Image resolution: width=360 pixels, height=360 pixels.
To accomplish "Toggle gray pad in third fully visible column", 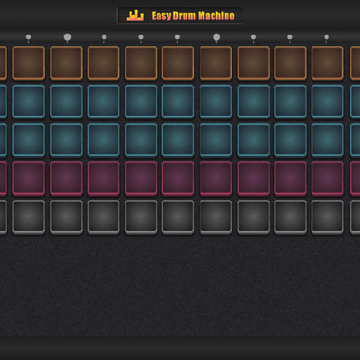I will click(x=103, y=217).
